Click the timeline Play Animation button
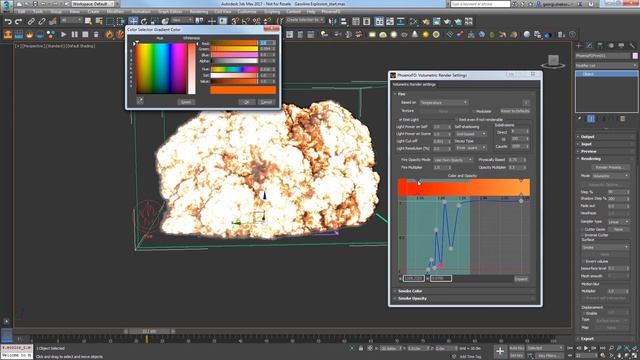The width and height of the screenshot is (640, 360). click(586, 348)
